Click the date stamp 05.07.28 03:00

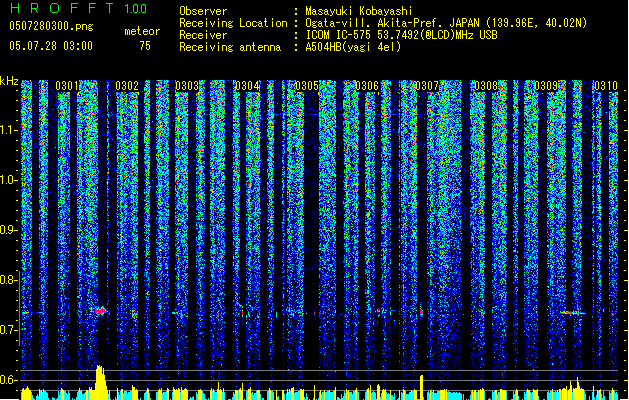pyautogui.click(x=51, y=46)
